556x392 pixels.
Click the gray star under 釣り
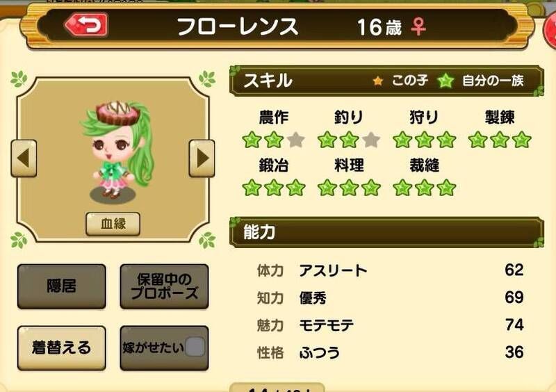371,140
